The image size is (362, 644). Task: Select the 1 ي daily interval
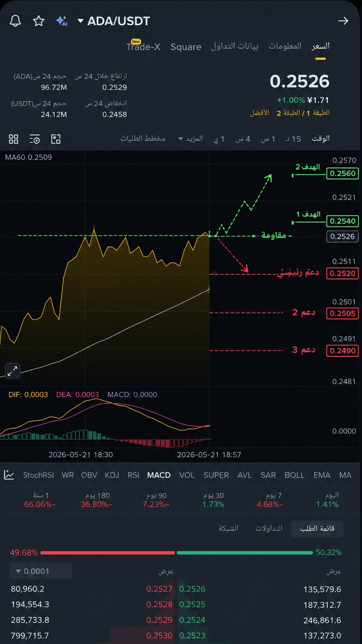(x=219, y=139)
